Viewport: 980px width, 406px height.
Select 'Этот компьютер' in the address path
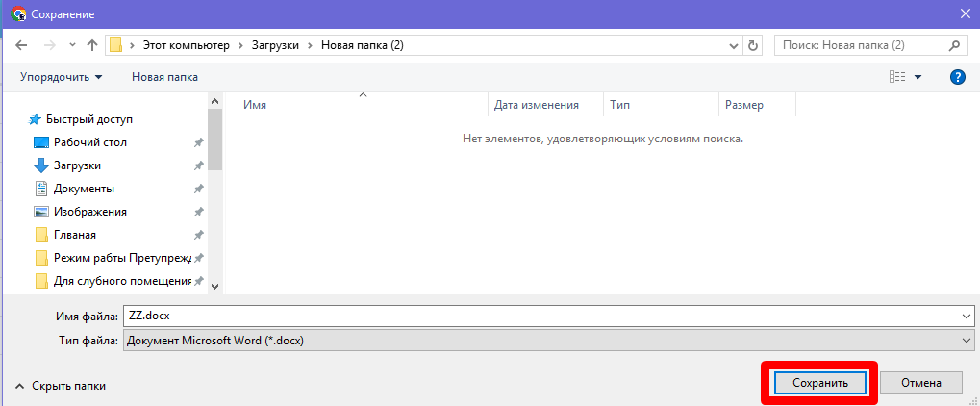pos(187,45)
